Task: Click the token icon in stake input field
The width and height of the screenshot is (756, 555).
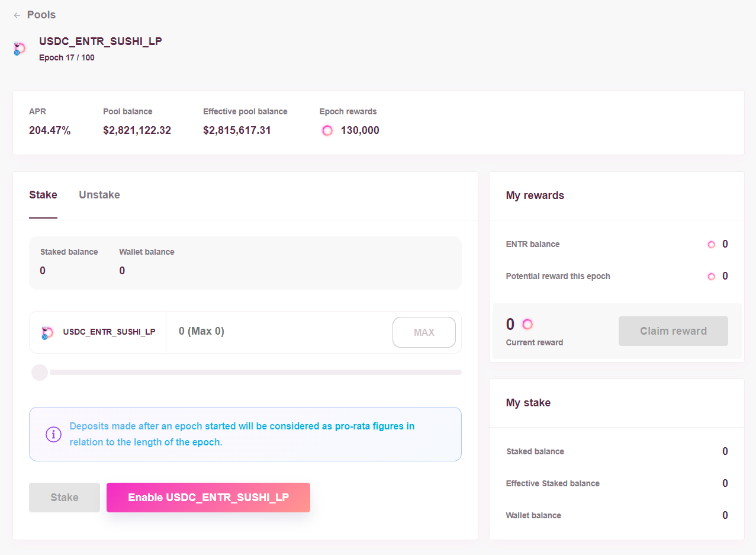Action: click(47, 332)
